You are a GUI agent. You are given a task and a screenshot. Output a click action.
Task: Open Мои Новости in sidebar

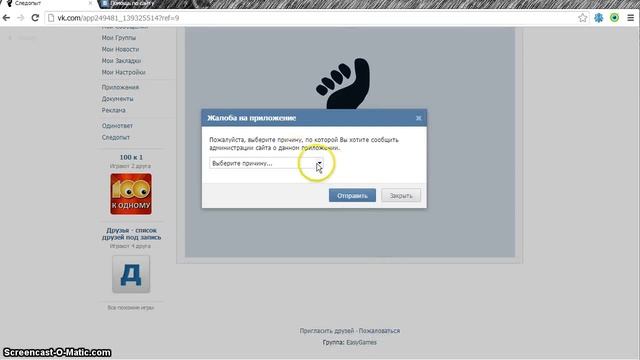click(120, 49)
